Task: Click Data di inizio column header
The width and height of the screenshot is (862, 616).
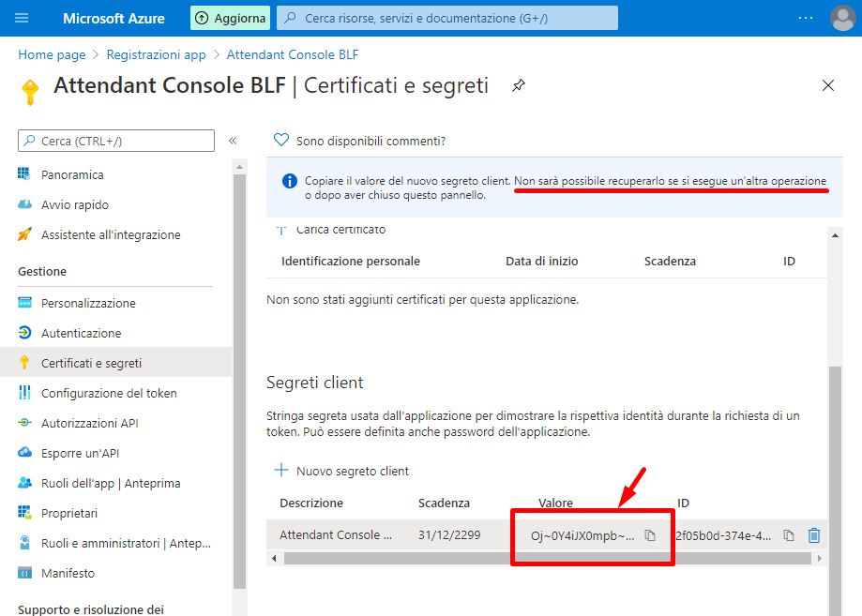Action: [x=541, y=261]
